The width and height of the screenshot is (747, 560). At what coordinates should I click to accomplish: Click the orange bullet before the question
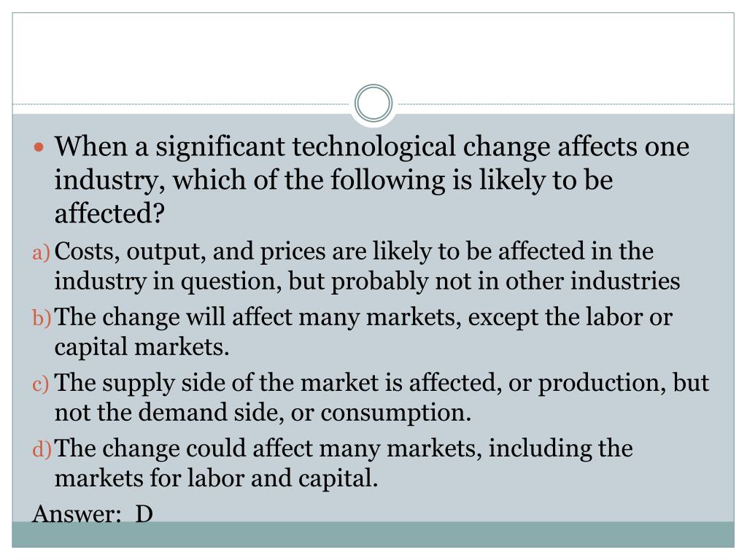pos(39,147)
